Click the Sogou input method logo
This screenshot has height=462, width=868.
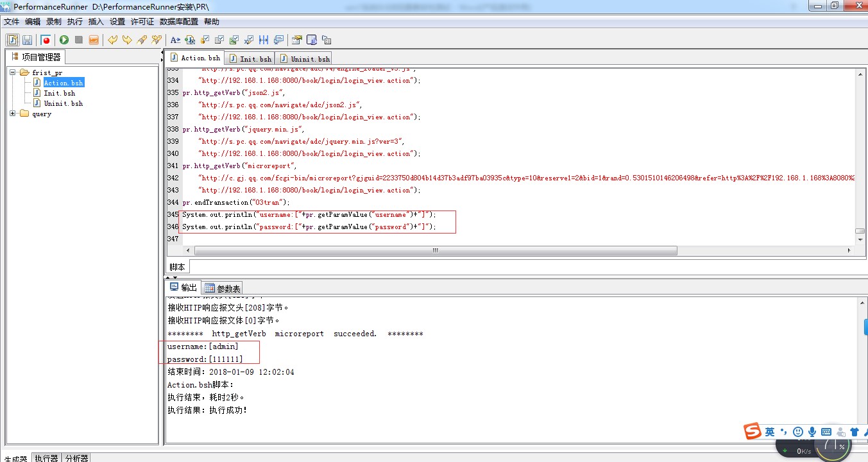coord(753,432)
